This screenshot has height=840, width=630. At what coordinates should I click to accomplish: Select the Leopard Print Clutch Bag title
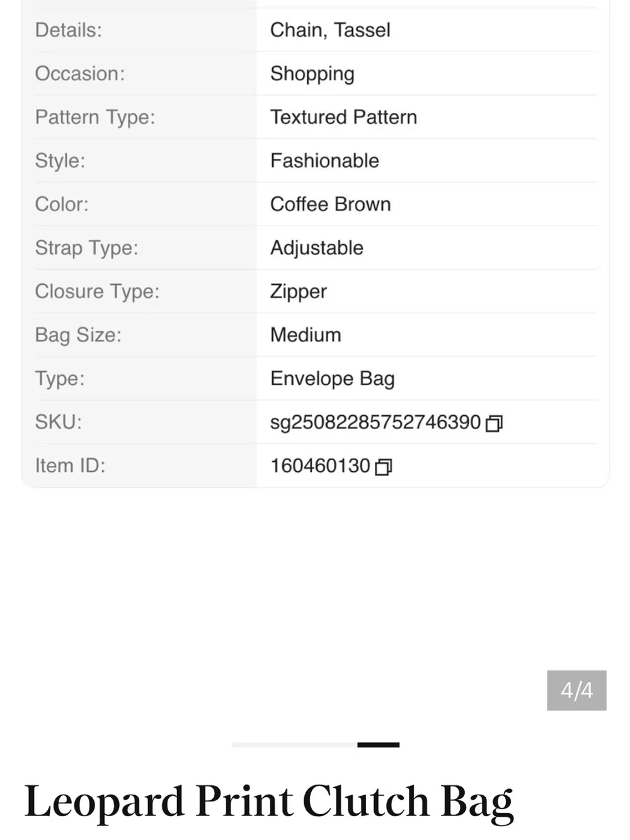point(269,802)
